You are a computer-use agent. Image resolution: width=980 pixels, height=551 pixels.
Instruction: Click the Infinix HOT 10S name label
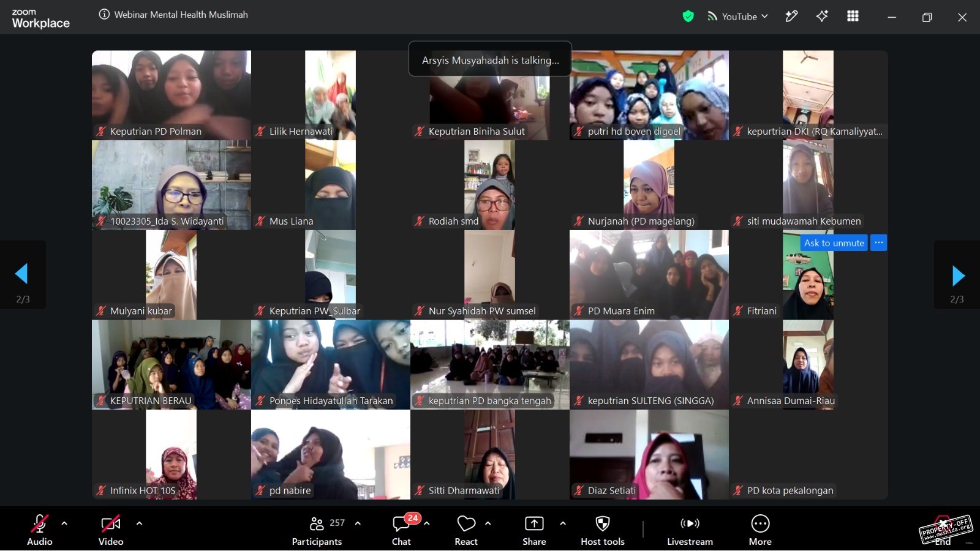click(143, 491)
